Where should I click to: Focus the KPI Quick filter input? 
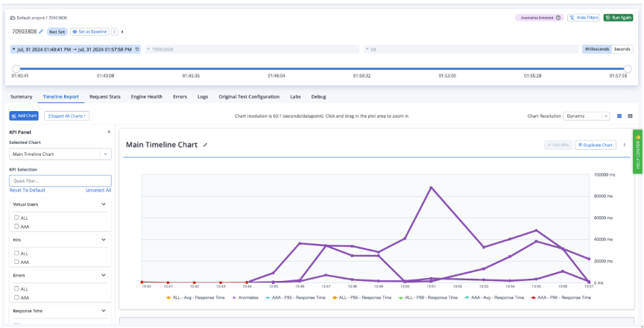60,180
